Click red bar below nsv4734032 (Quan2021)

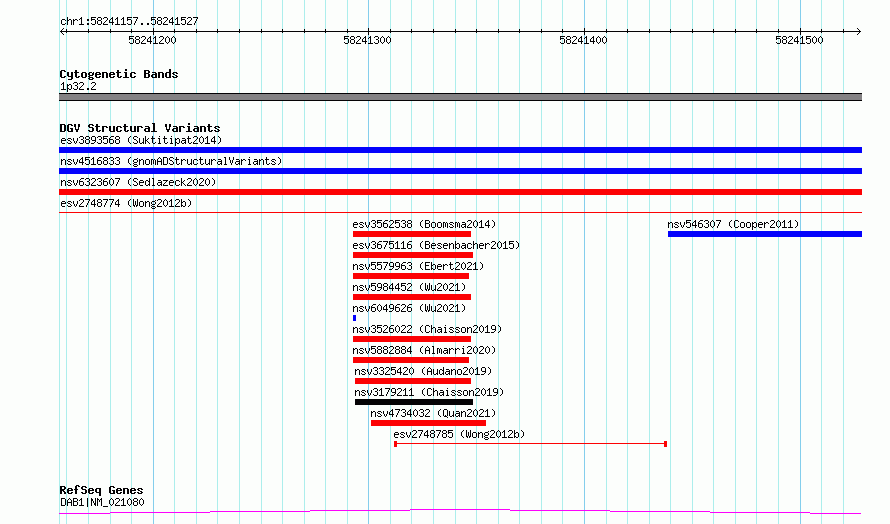click(429, 423)
